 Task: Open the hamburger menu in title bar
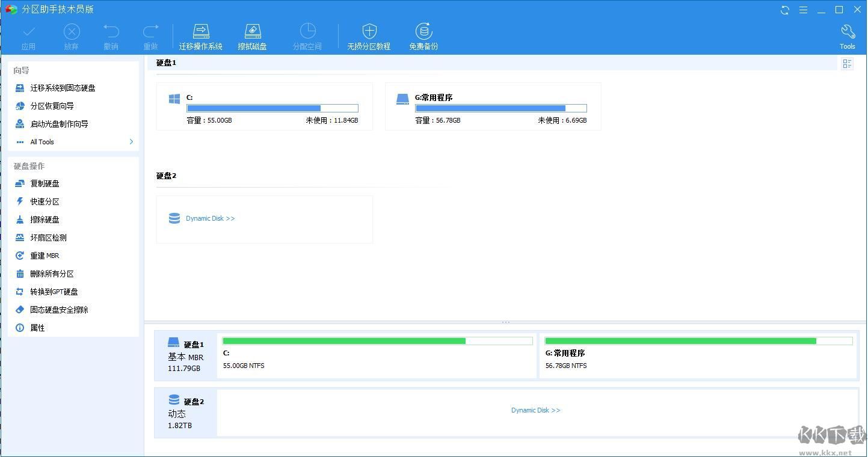[802, 9]
